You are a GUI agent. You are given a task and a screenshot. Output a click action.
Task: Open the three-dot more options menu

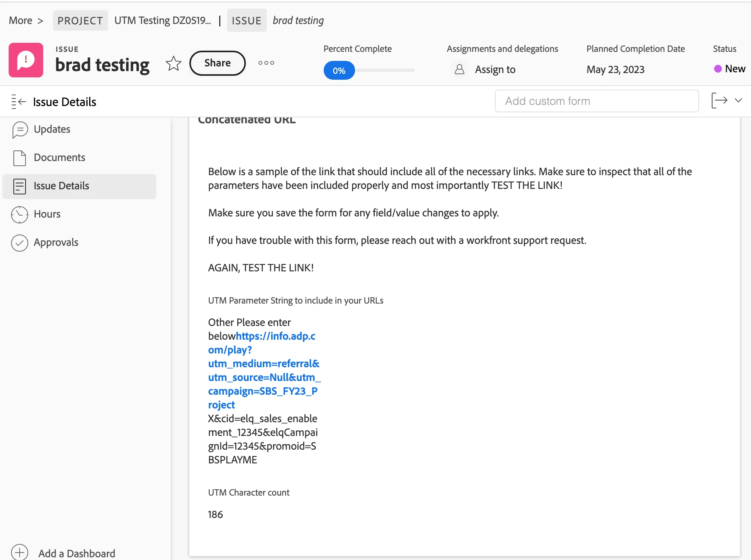tap(266, 63)
